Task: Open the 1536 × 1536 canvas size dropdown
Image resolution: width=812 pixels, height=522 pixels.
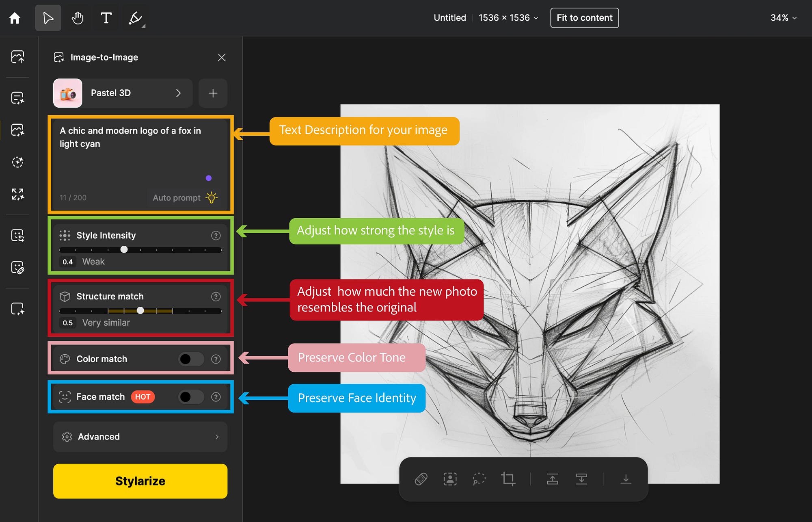Action: point(508,18)
